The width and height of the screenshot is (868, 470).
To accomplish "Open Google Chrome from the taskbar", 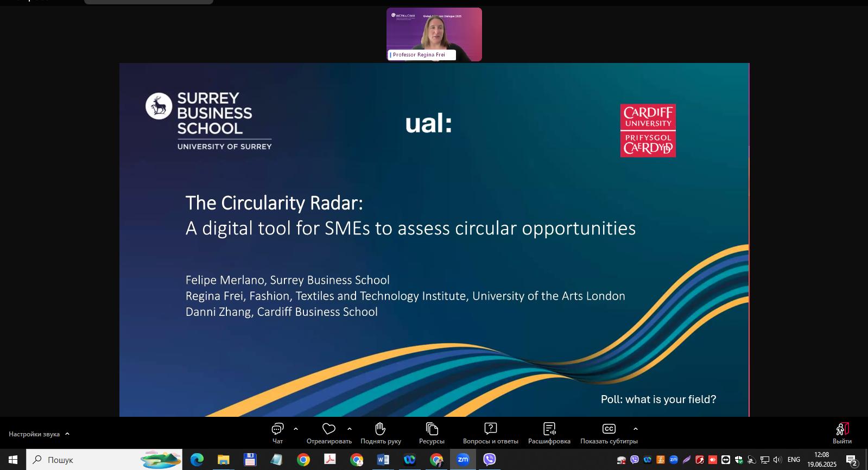I will pyautogui.click(x=303, y=460).
